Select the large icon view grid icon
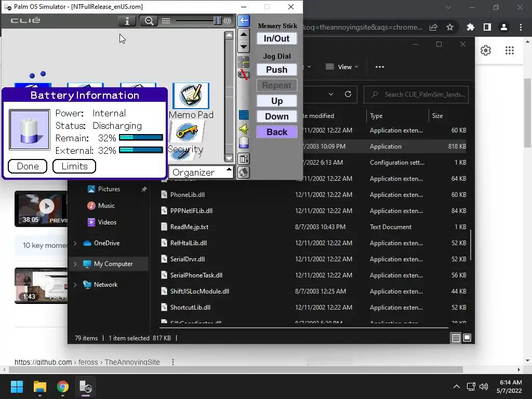532x399 pixels. coord(228,21)
